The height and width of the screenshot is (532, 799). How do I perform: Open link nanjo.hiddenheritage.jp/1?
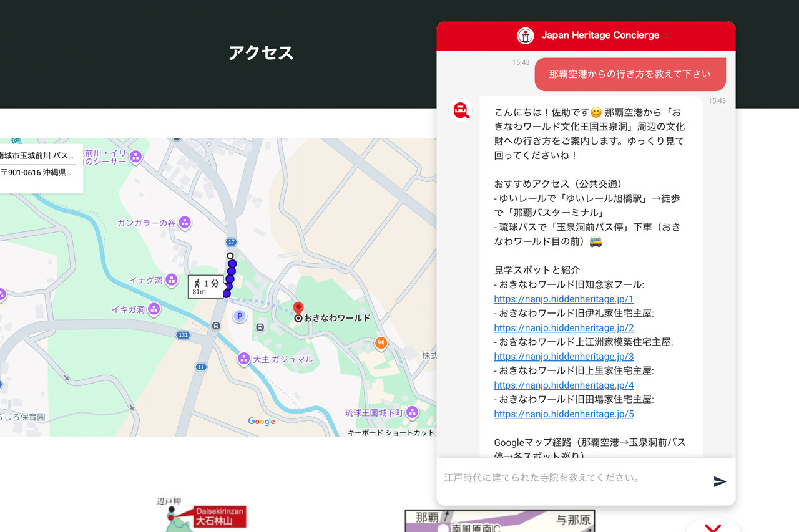pos(564,299)
